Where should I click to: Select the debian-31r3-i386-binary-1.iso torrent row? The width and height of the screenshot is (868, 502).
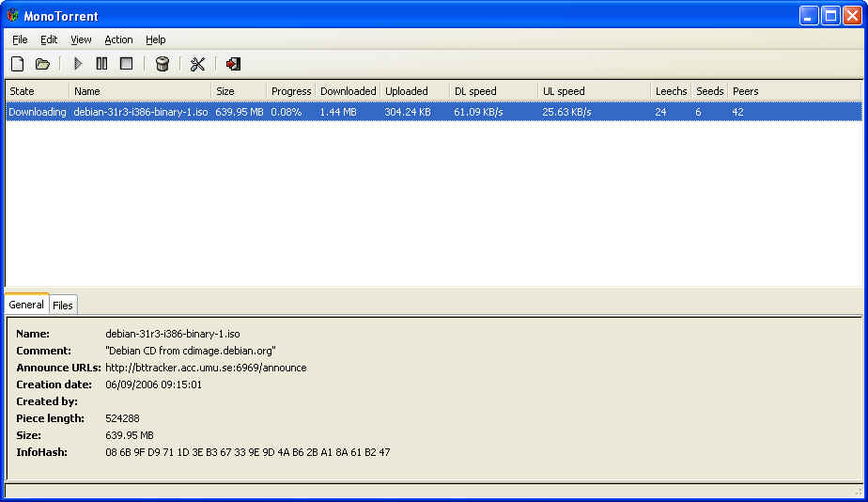point(141,112)
